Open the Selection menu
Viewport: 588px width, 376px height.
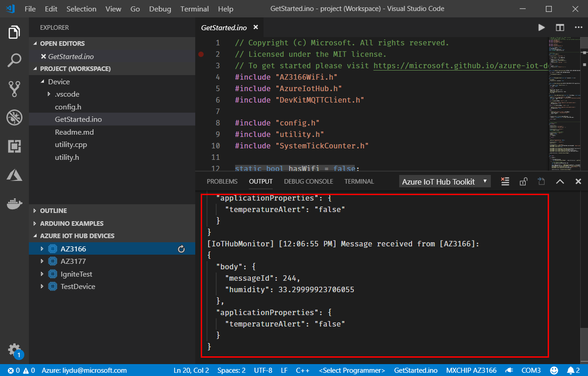point(81,9)
